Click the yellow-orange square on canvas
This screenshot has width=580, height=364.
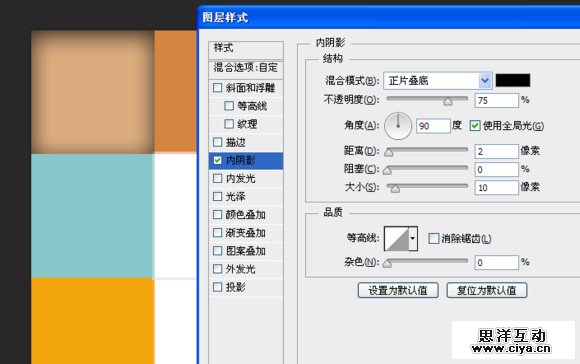pyautogui.click(x=92, y=321)
